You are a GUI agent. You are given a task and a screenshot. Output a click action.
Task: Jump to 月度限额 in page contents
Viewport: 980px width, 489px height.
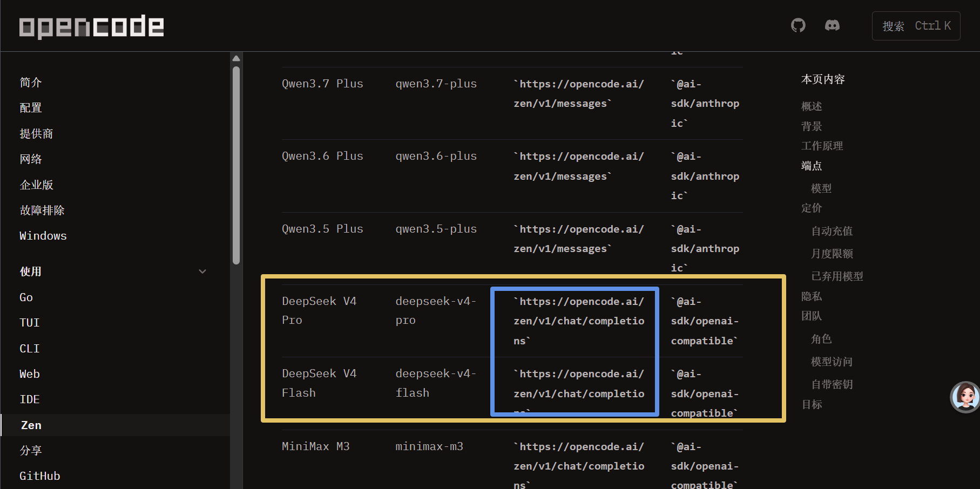[x=832, y=254]
